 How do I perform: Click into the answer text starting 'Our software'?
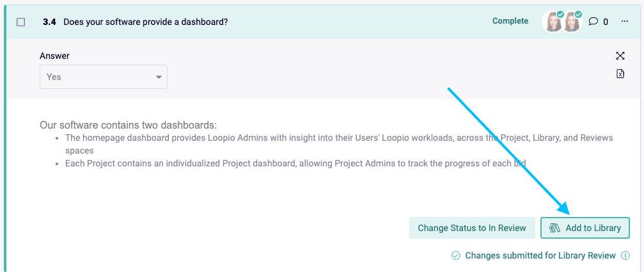(128, 125)
